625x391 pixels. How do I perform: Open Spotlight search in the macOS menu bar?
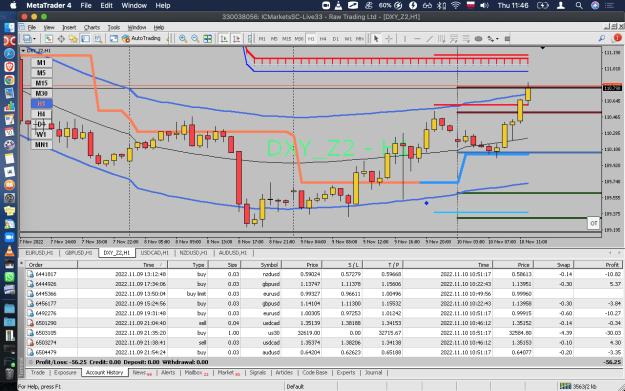[x=579, y=6]
